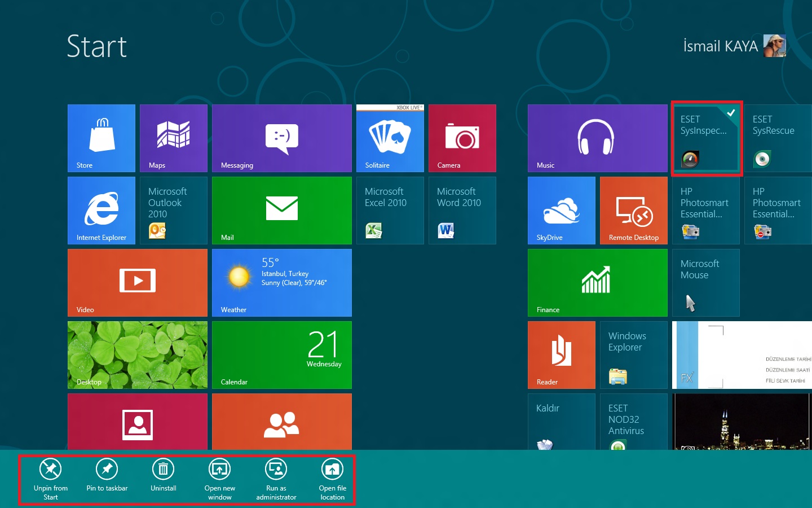Open the Maps tile

coord(174,138)
